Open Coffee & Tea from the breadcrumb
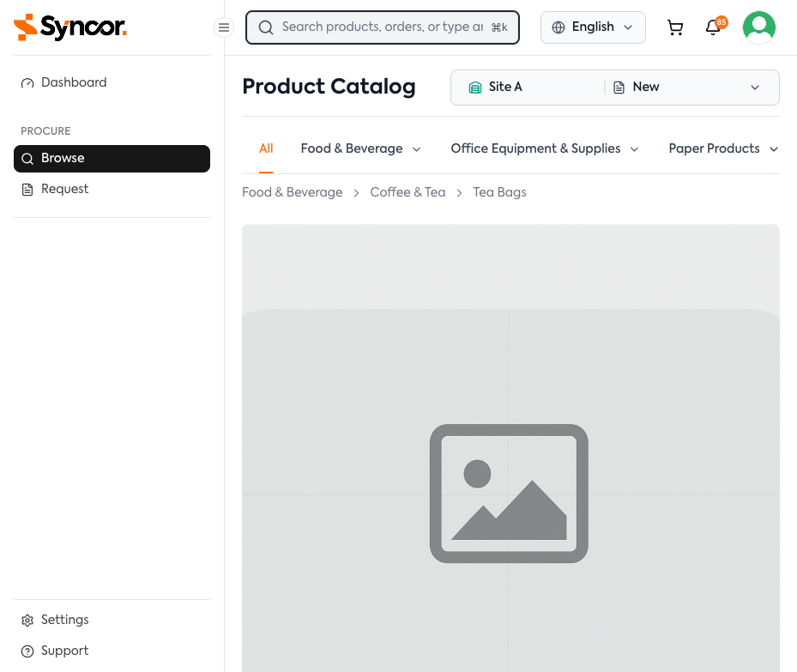Image resolution: width=797 pixels, height=672 pixels. pos(408,192)
